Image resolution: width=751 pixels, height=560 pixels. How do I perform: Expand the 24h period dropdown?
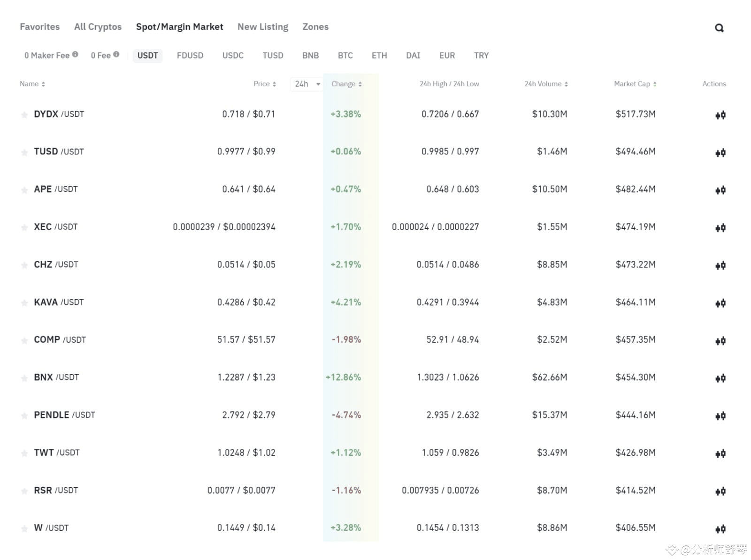click(x=307, y=84)
